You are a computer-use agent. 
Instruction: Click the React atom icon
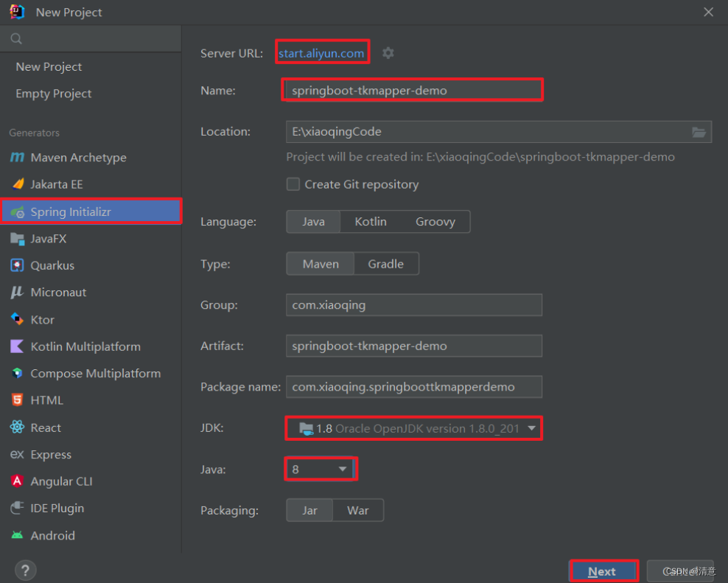point(17,427)
